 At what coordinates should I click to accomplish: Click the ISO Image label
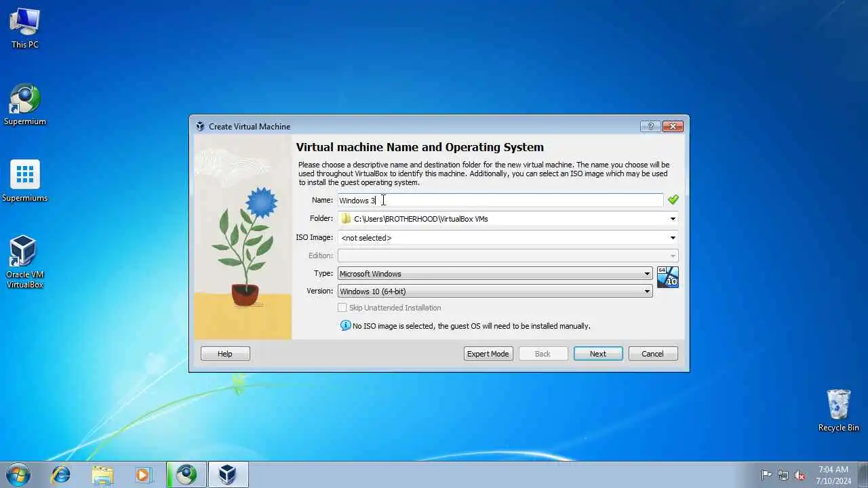point(315,237)
